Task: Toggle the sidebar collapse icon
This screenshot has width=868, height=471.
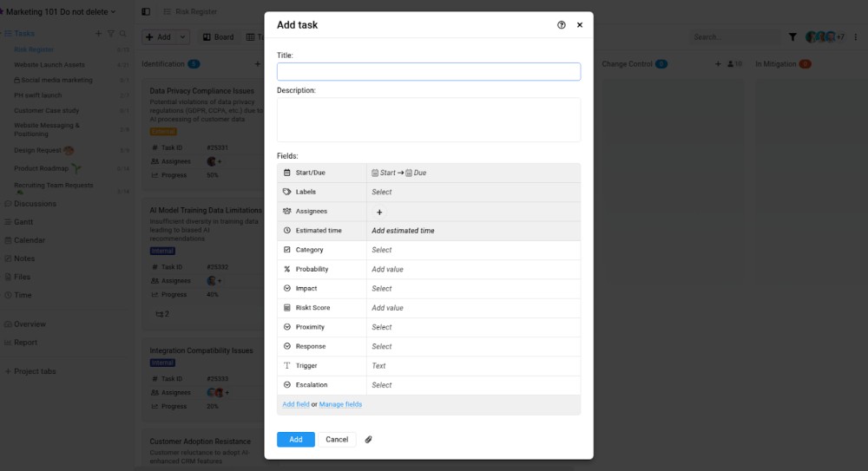Action: tap(145, 12)
